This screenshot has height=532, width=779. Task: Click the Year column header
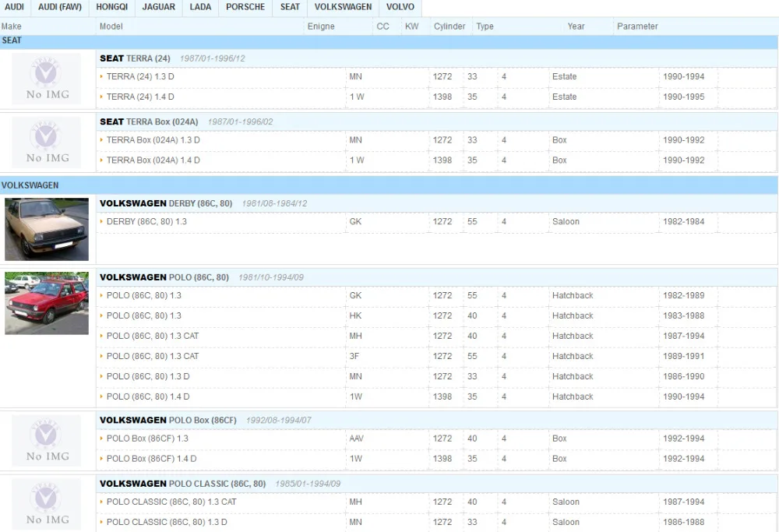[576, 26]
